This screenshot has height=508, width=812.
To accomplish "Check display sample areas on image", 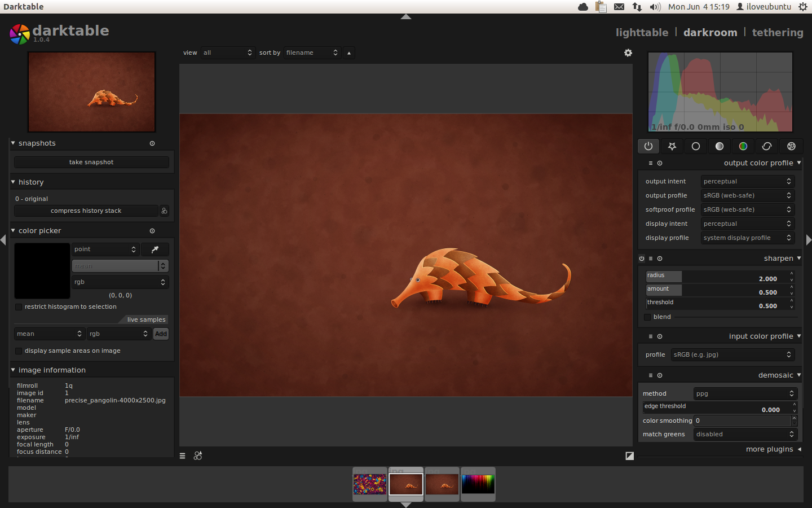I will click(19, 351).
